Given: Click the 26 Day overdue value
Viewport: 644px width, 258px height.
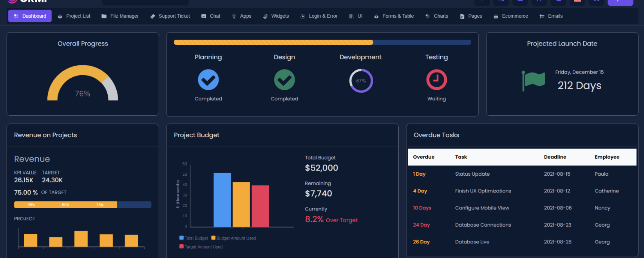Looking at the screenshot, I should click(x=421, y=242).
